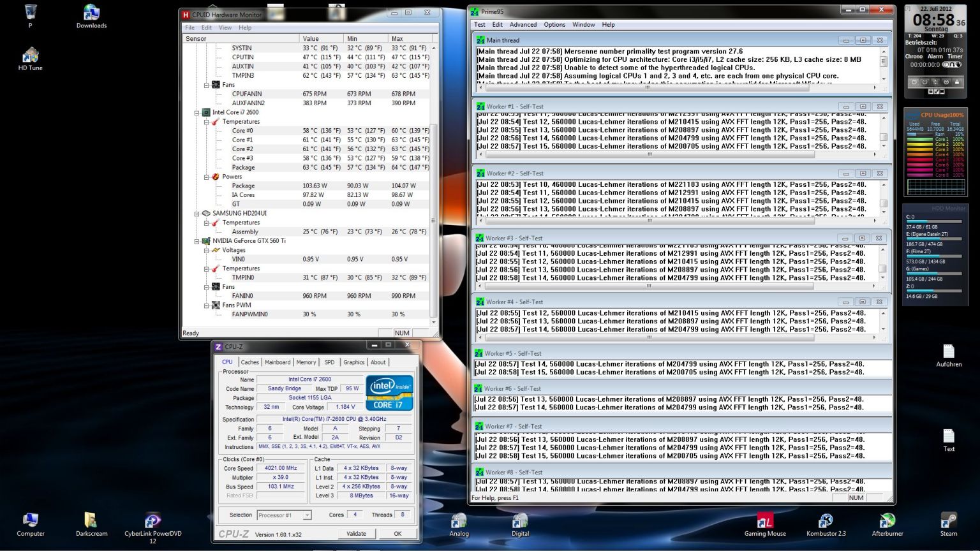
Task: Select the Text file desktop icon
Action: pos(949,440)
